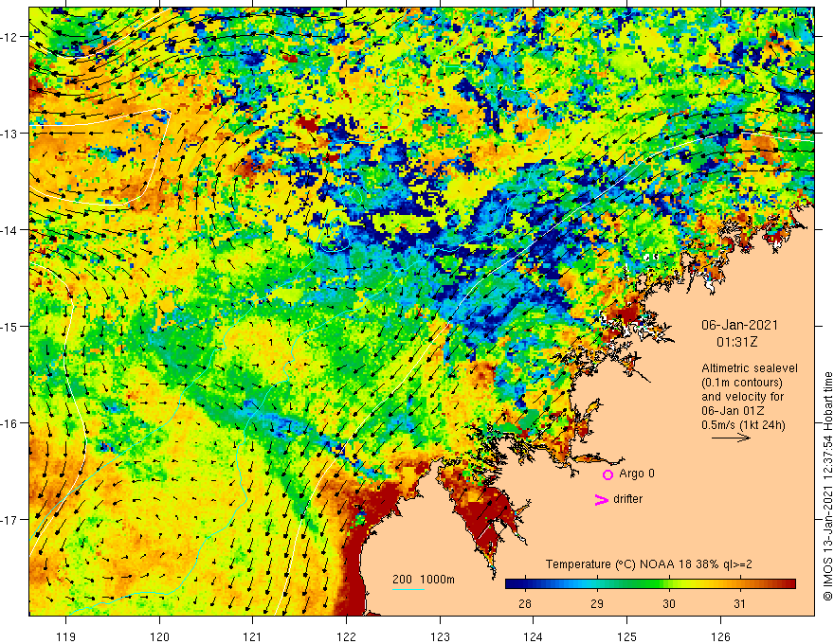Image resolution: width=834 pixels, height=644 pixels.
Task: Click the latitude -14 axis label
Action: coord(9,230)
